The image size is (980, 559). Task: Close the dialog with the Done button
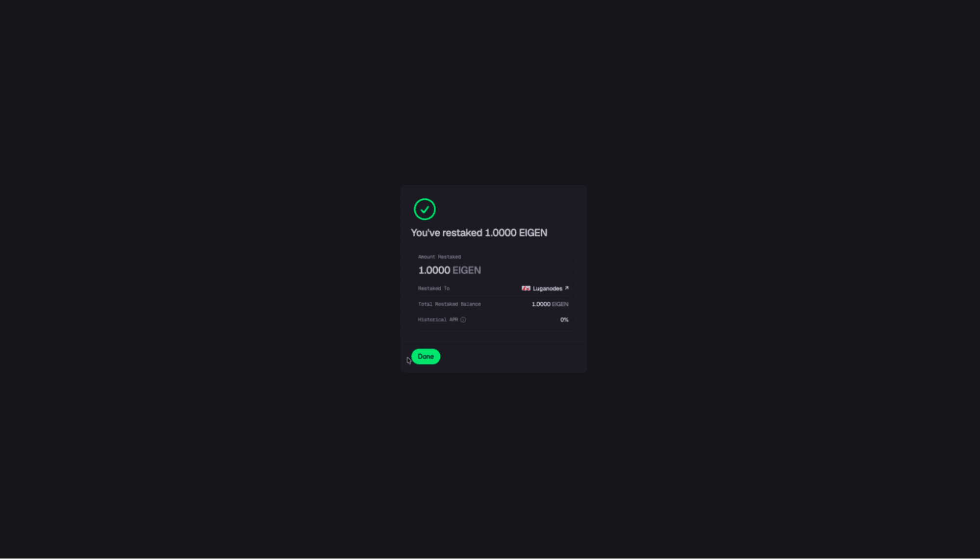(x=426, y=357)
